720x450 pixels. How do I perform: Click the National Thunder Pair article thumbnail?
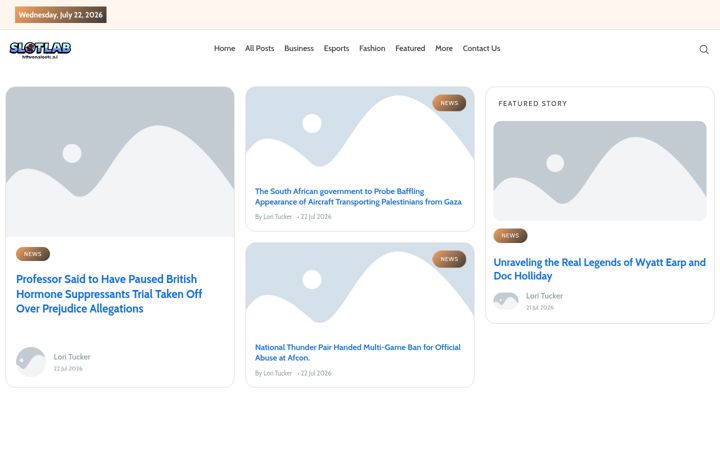click(x=360, y=289)
